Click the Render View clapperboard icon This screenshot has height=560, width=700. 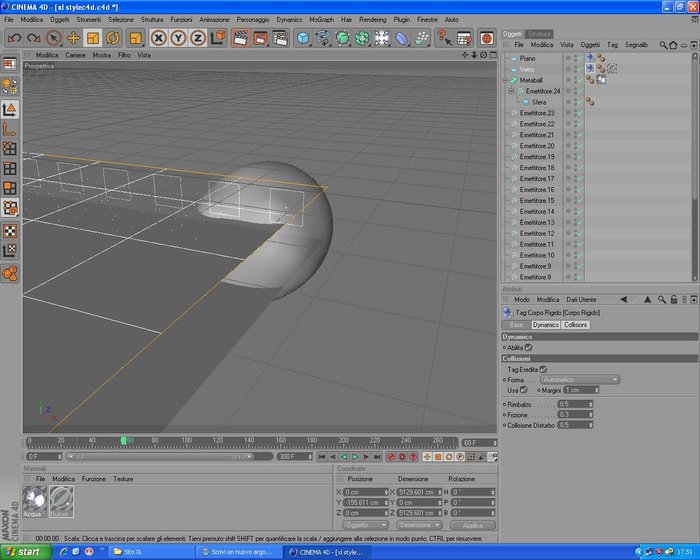pyautogui.click(x=240, y=38)
